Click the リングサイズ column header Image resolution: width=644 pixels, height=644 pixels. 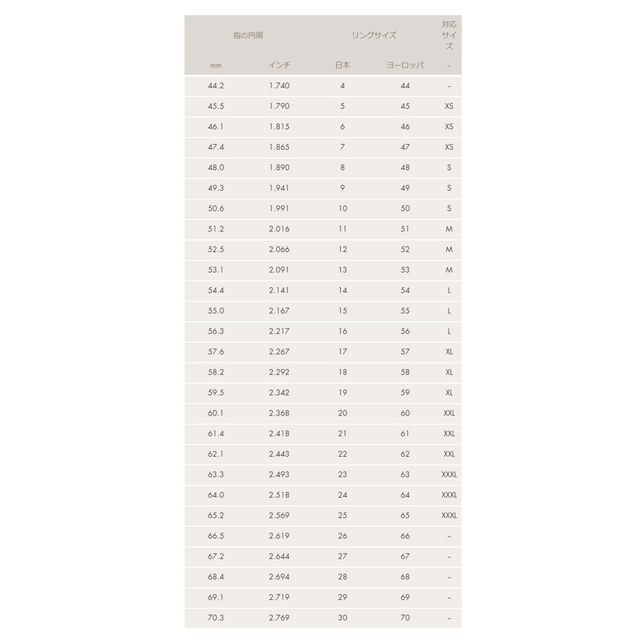374,35
